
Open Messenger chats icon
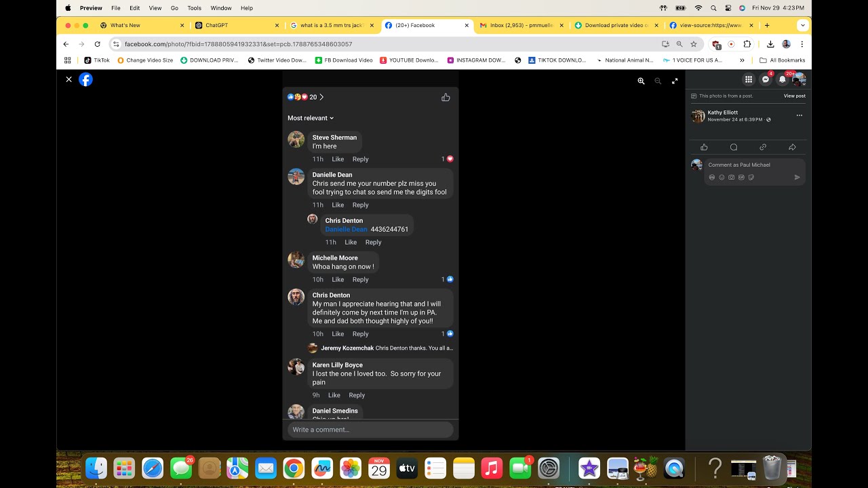(x=766, y=79)
